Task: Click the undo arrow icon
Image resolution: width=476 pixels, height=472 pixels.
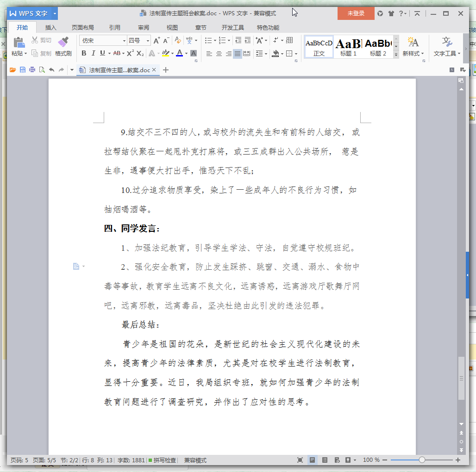Action: [51, 70]
